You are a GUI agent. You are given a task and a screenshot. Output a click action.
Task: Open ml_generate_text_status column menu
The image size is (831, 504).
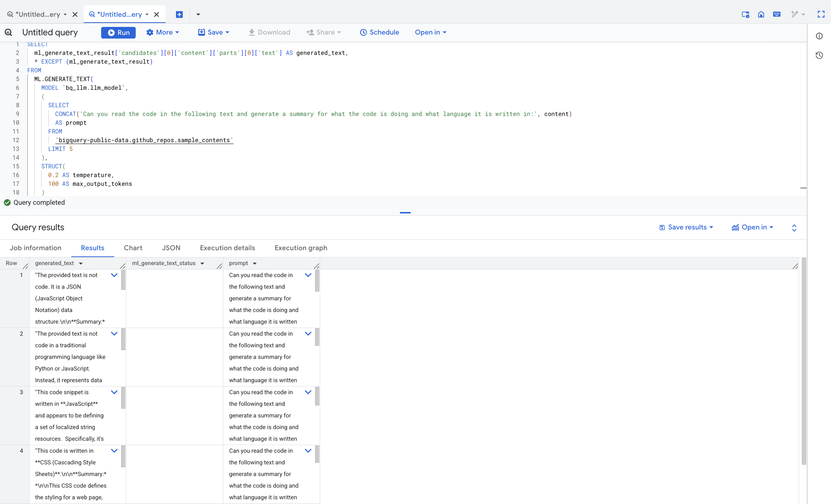tap(202, 263)
